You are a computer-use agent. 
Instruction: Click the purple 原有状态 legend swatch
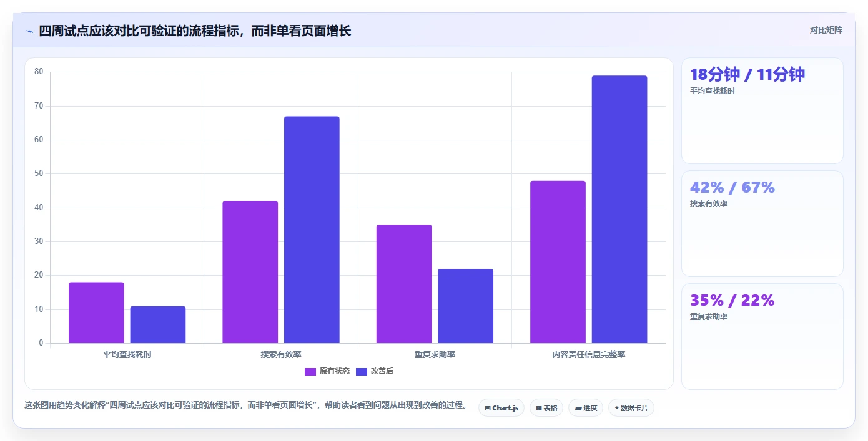(310, 372)
